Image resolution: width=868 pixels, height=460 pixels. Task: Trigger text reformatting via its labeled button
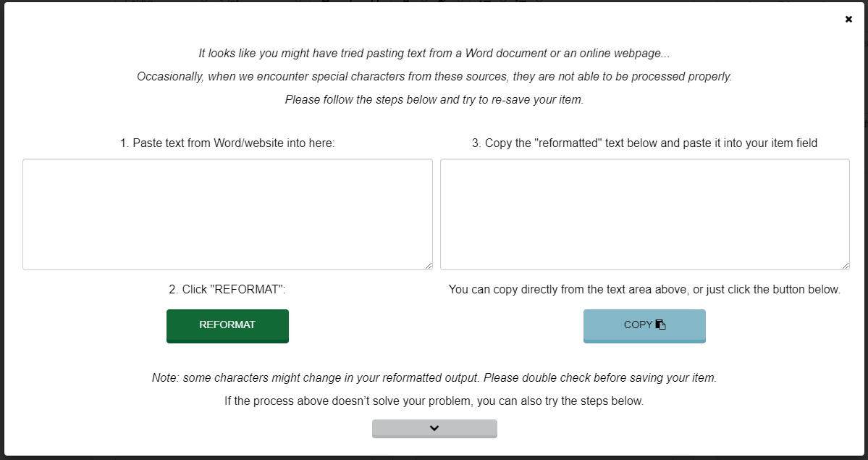click(x=227, y=326)
